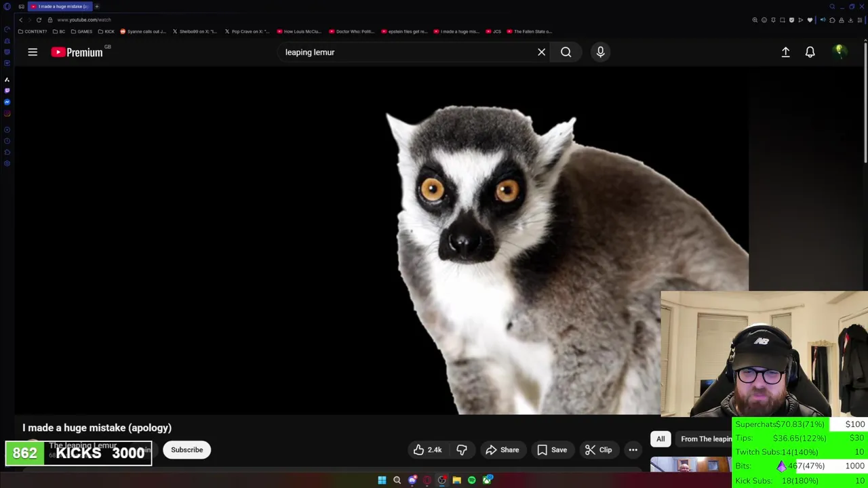Open Windows taskbar search

(x=397, y=481)
